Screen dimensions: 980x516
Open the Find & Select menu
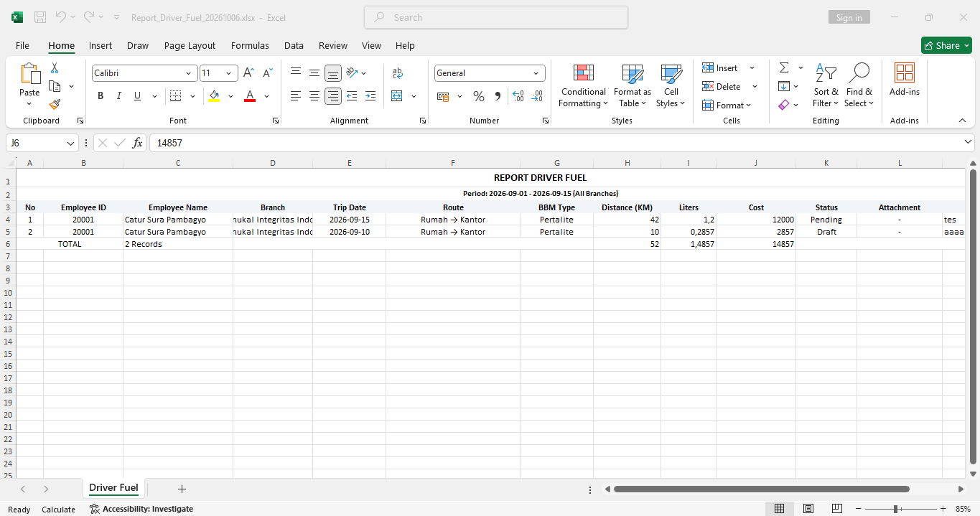859,85
